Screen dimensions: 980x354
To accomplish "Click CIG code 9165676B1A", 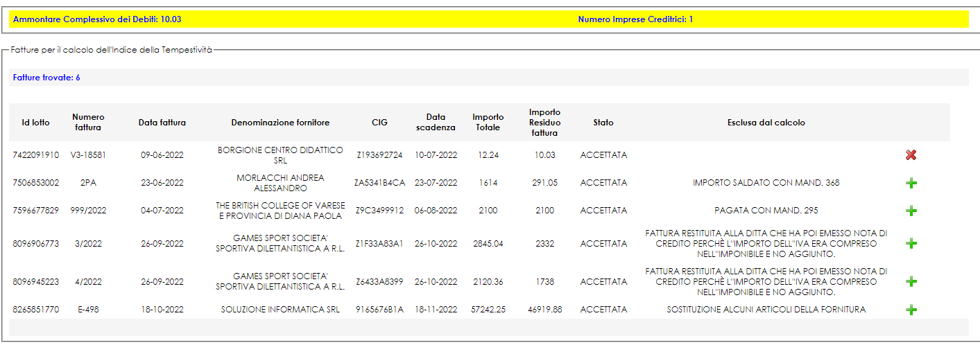I will tap(379, 310).
